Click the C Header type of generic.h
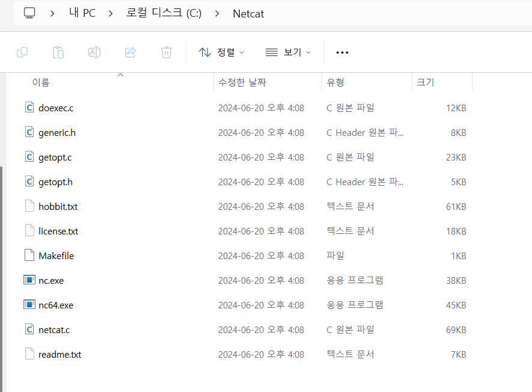The height and width of the screenshot is (392, 532). point(365,132)
